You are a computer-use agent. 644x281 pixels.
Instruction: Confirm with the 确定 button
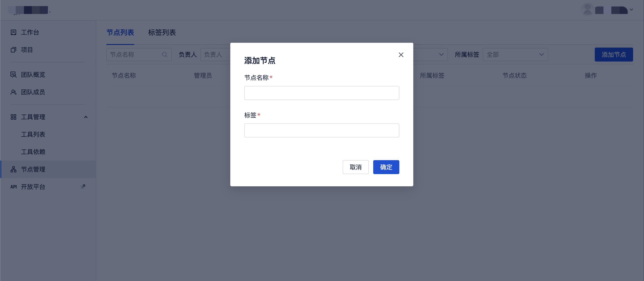(x=386, y=167)
